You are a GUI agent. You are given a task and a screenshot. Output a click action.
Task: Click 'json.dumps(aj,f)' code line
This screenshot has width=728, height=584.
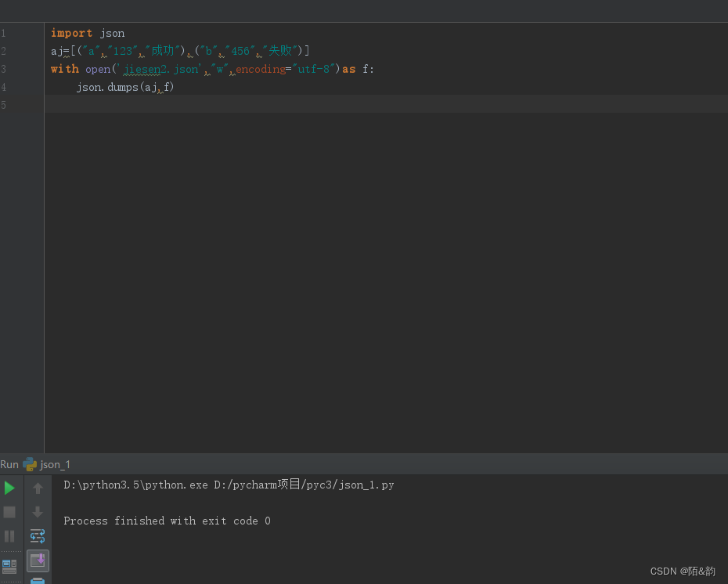click(x=125, y=87)
